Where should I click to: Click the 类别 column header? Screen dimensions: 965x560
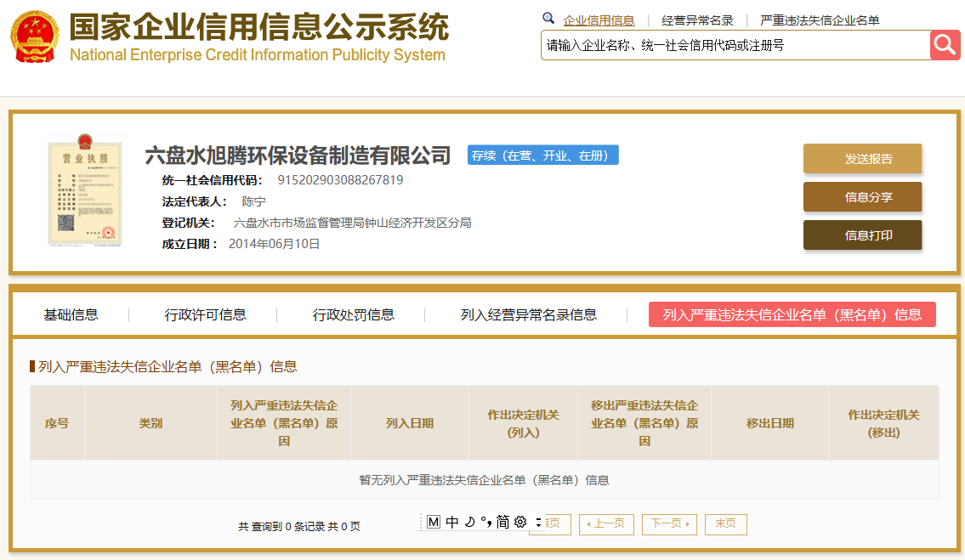click(150, 423)
